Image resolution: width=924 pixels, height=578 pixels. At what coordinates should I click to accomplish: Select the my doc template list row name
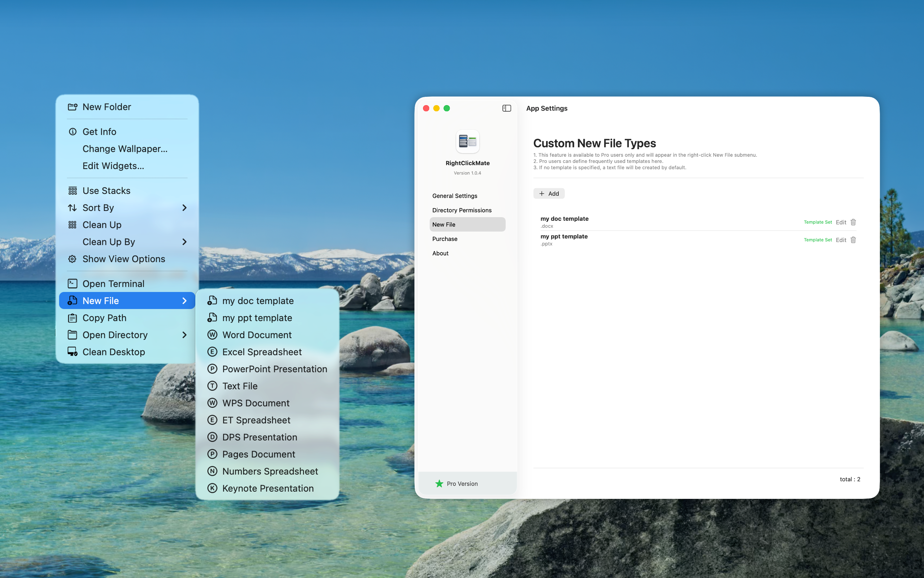click(x=565, y=219)
